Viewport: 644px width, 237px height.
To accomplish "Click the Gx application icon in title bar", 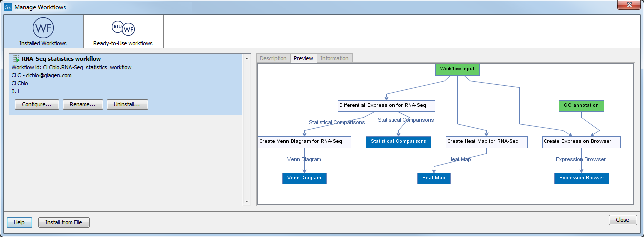I will tap(7, 7).
